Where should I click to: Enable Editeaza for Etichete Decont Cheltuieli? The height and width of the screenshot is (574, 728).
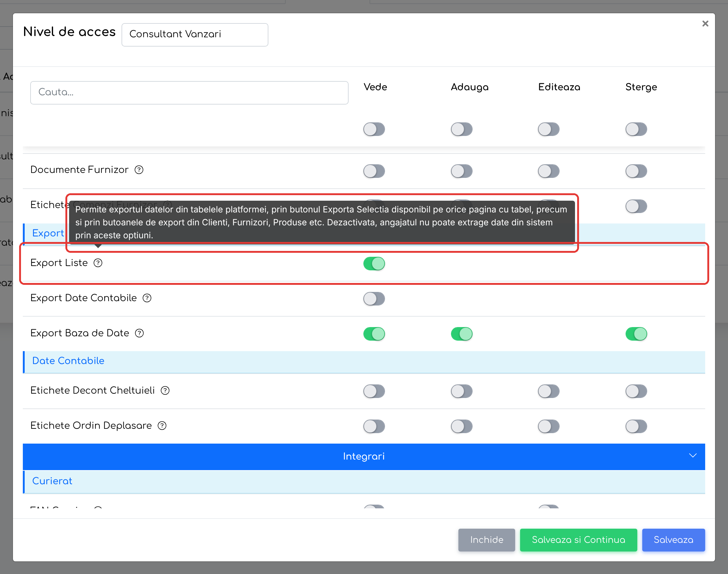tap(548, 391)
